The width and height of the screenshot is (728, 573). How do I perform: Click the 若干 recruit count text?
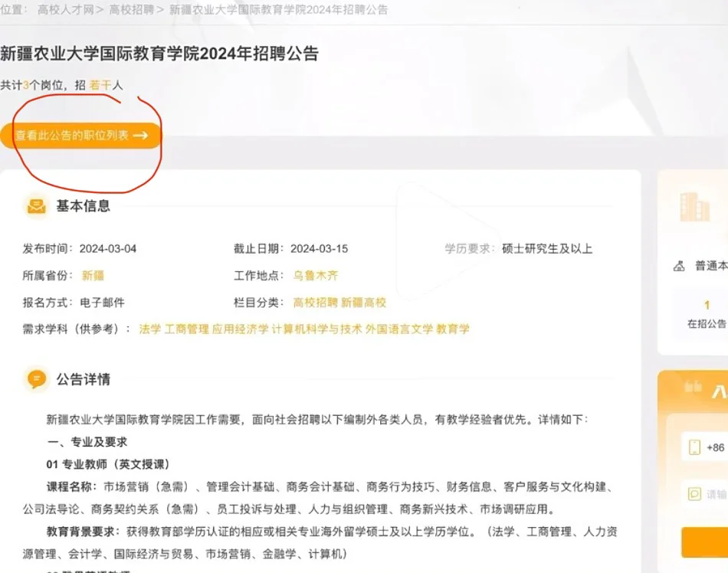tap(100, 85)
